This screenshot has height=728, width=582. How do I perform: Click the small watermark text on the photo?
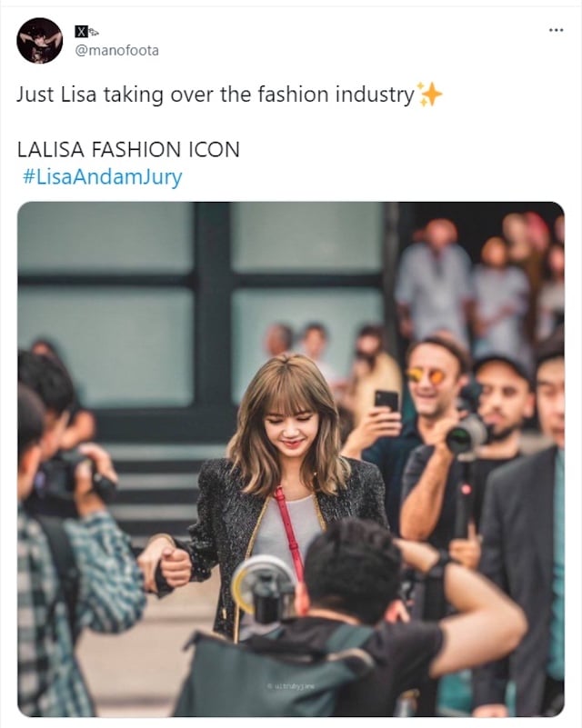pyautogui.click(x=291, y=685)
